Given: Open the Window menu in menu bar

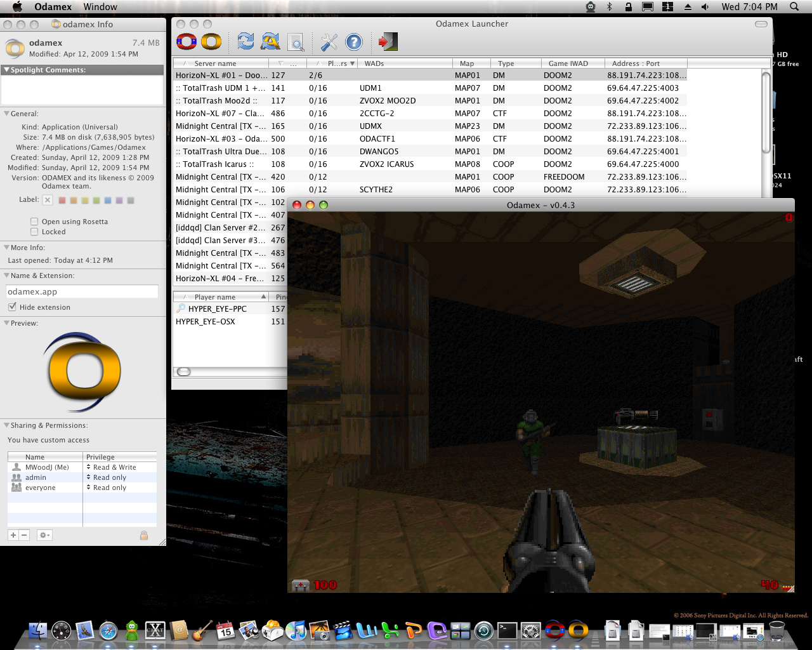Looking at the screenshot, I should 100,7.
